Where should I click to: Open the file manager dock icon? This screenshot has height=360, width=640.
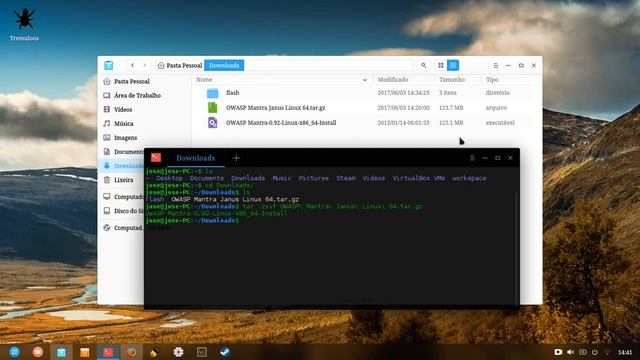pos(61,352)
